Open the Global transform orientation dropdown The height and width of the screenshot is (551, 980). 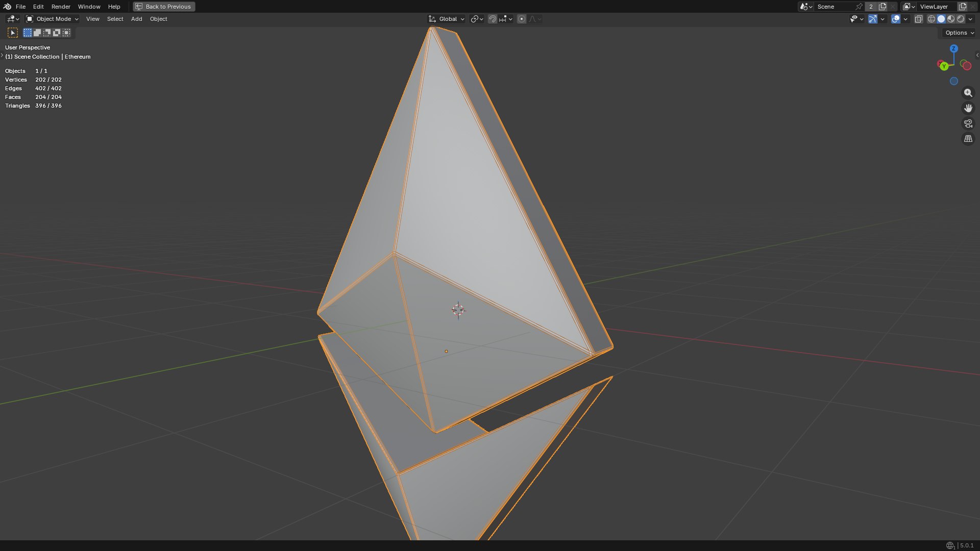pyautogui.click(x=447, y=19)
